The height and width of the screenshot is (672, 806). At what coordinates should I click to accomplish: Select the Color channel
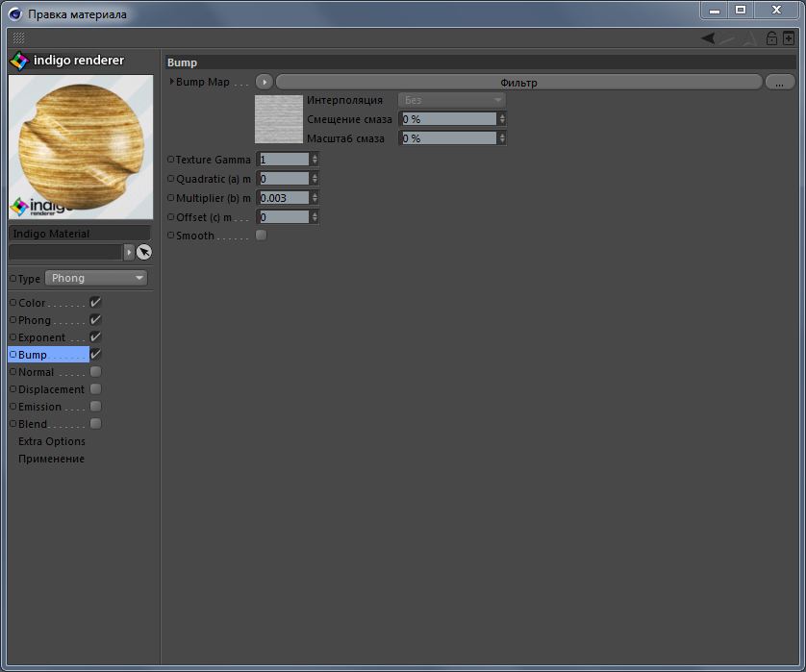32,303
